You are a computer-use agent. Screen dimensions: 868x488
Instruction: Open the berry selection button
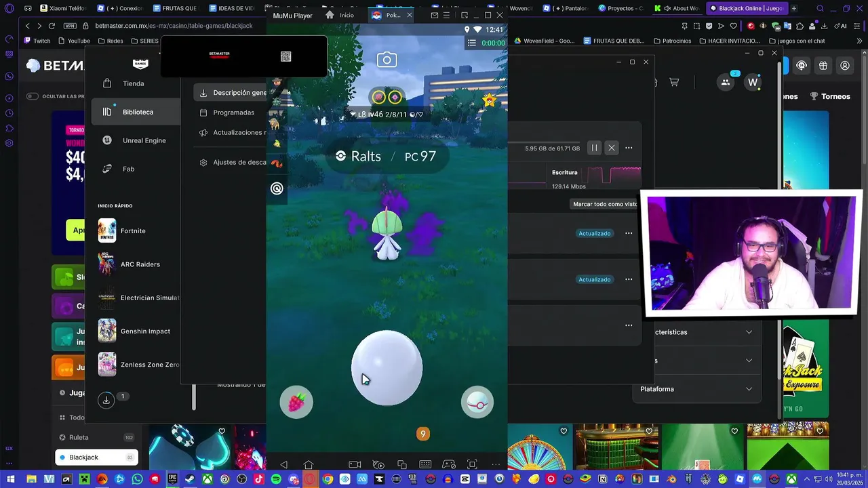tap(296, 402)
